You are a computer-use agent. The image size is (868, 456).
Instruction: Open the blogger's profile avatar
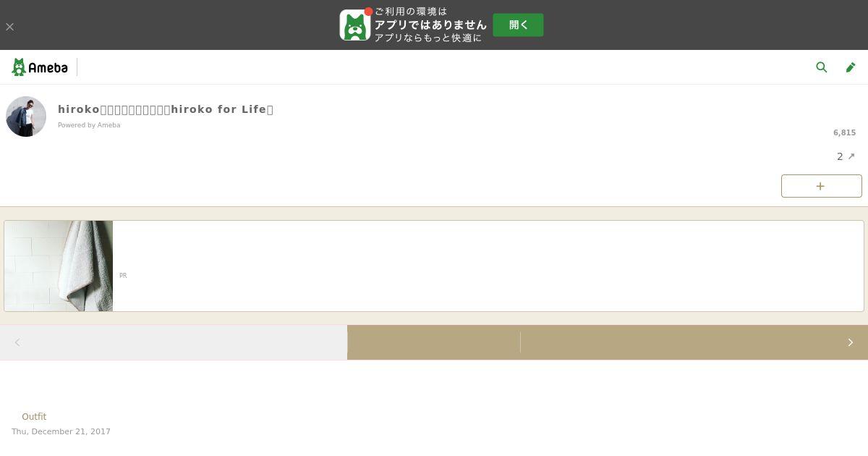pos(26,117)
